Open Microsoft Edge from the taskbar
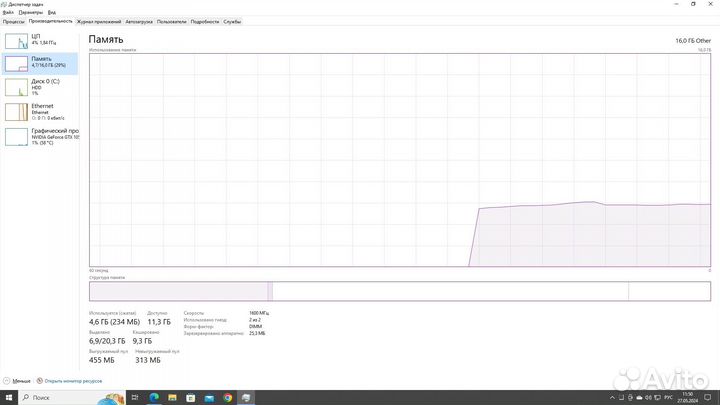 154,397
